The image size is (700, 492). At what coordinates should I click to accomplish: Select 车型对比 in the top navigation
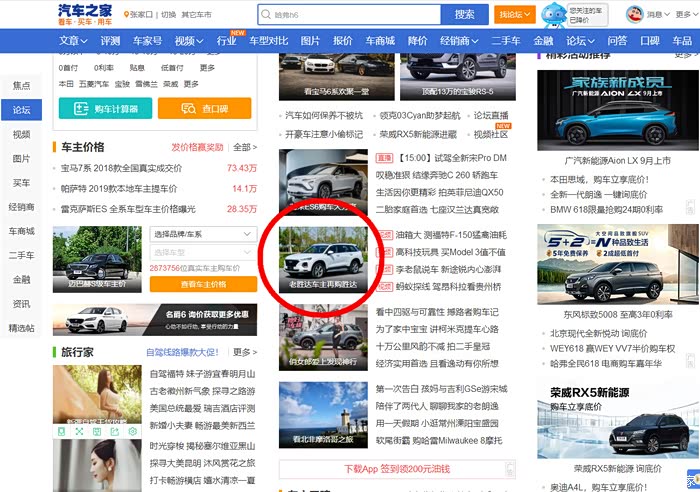[268, 41]
